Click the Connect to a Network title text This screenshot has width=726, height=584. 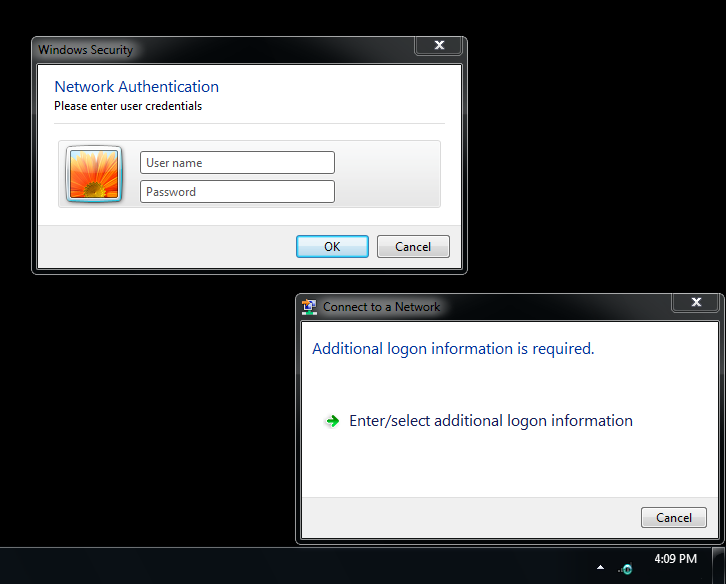(381, 307)
